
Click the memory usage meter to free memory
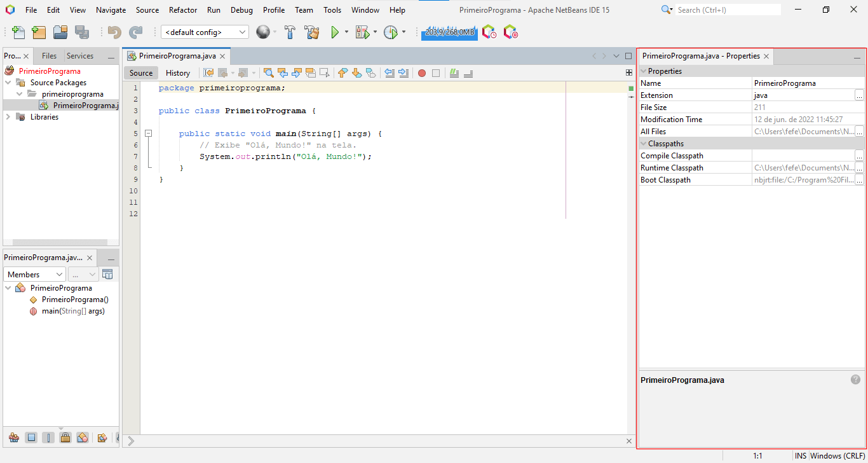449,31
